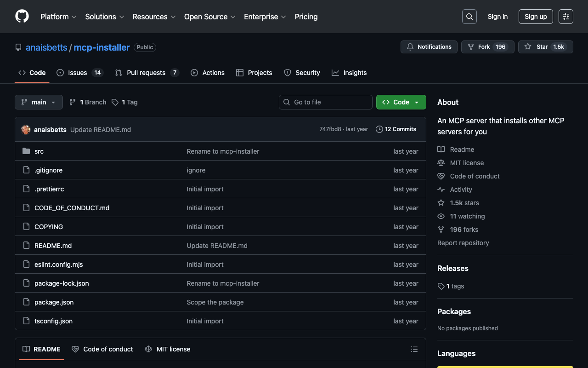Click the Sign up button
This screenshot has width=588, height=368.
pos(535,17)
